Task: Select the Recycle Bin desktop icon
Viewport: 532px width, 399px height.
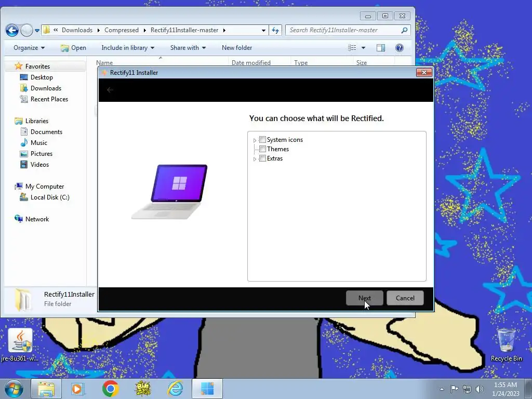Action: 506,345
